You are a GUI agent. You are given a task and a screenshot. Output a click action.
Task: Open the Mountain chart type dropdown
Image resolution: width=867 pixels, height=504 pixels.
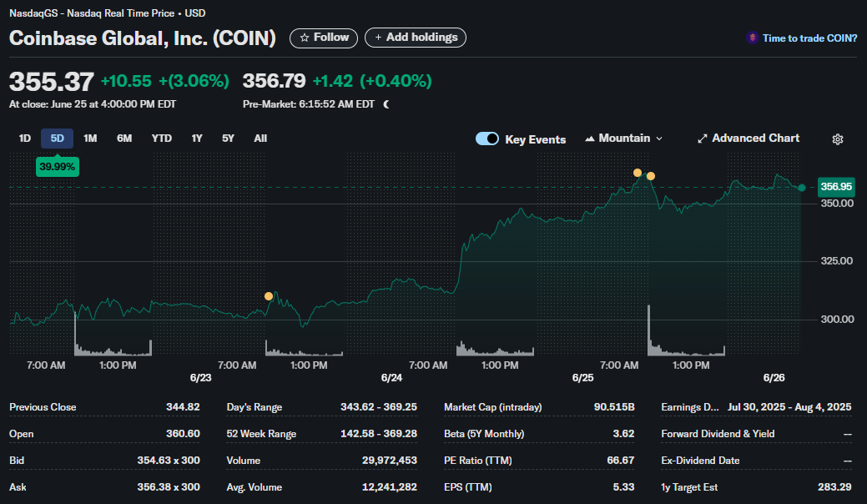[623, 139]
